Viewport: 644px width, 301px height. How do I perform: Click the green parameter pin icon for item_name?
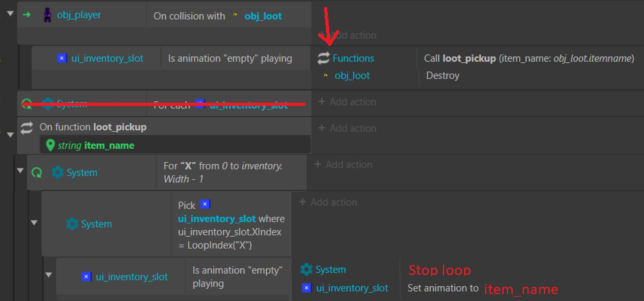50,145
